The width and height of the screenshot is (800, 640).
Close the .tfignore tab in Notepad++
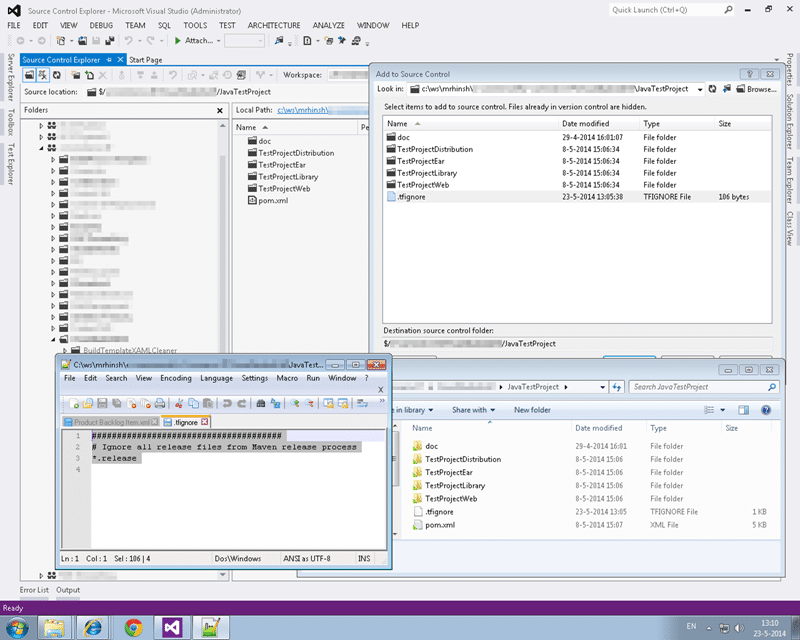tap(205, 422)
